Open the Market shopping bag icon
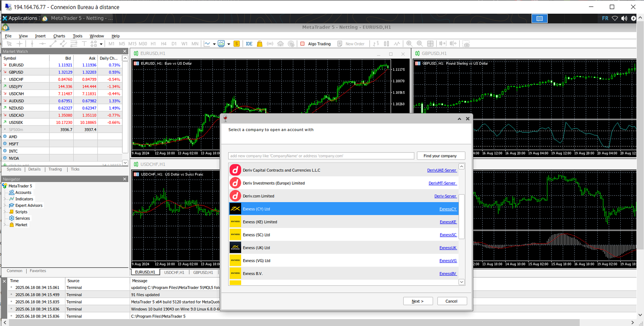Image resolution: width=644 pixels, height=326 pixels. (x=260, y=44)
